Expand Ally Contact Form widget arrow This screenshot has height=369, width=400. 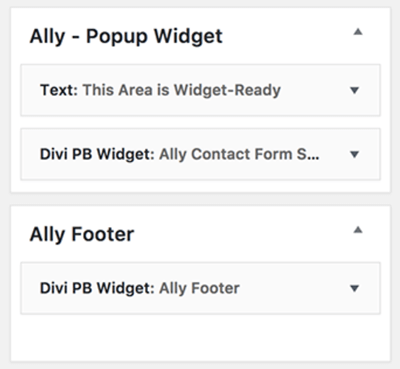(355, 154)
